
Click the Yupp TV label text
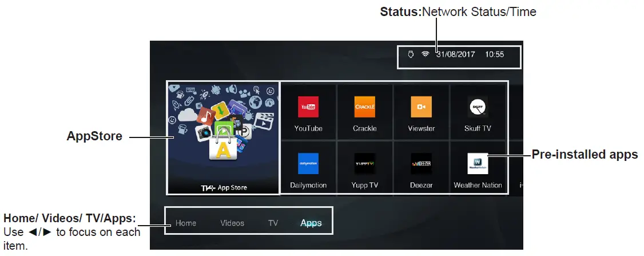[365, 185]
